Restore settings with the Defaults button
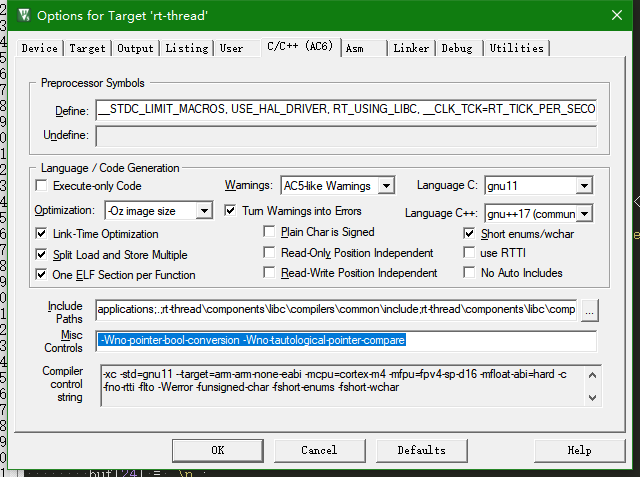Viewport: 640px width, 477px height. (x=422, y=450)
